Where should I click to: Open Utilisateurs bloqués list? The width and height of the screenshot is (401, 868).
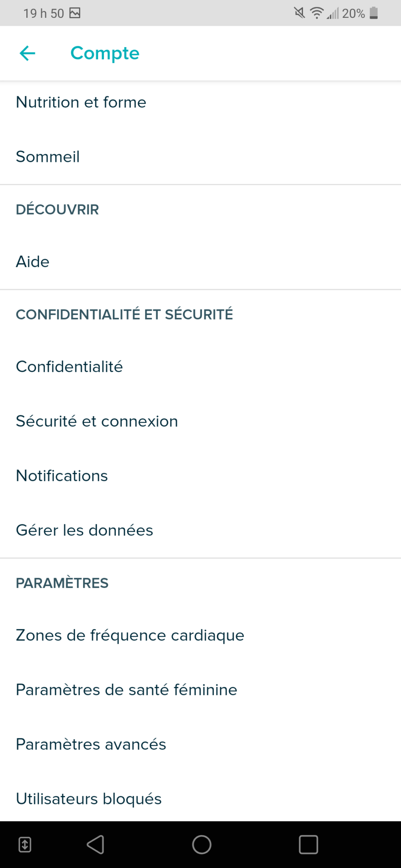(89, 799)
